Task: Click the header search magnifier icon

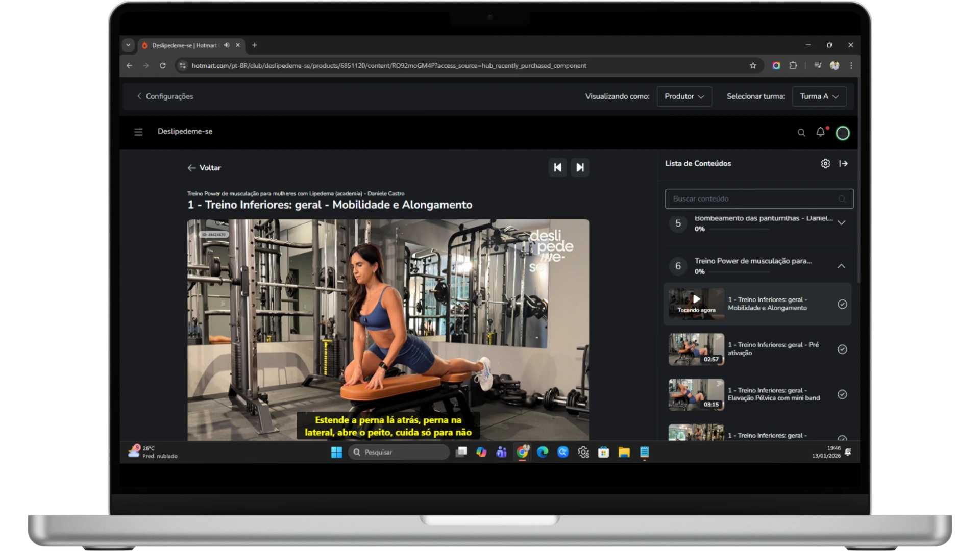Action: pos(801,133)
